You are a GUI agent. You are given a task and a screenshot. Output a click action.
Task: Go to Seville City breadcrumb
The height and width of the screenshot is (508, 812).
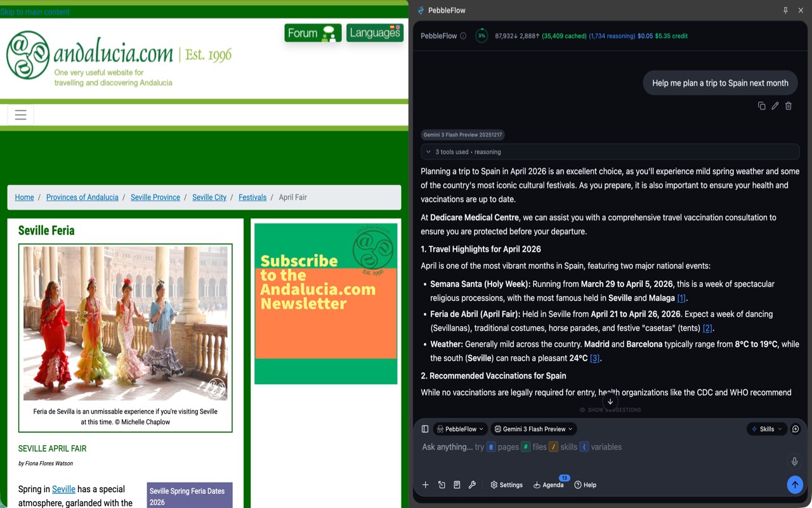click(x=209, y=197)
